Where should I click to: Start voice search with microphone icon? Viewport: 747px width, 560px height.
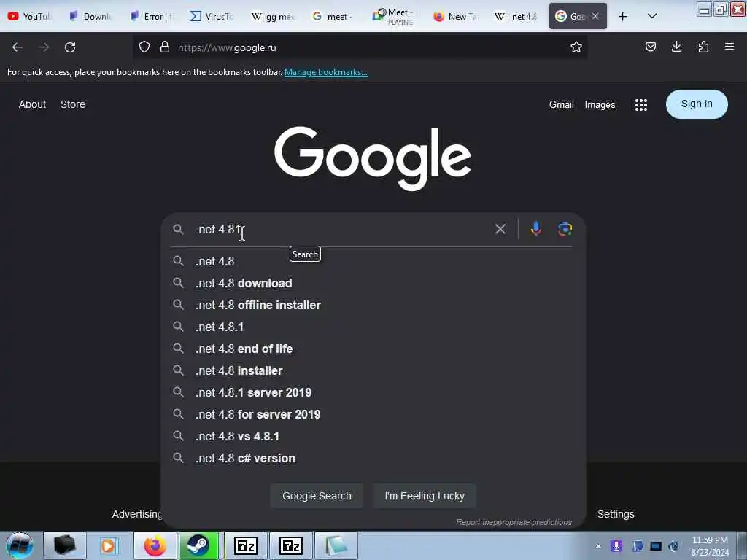click(536, 229)
